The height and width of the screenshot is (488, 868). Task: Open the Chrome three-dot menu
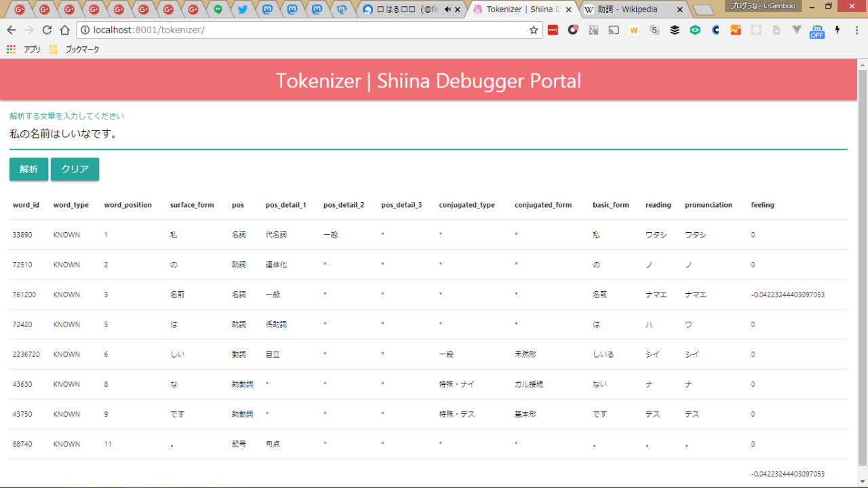click(x=856, y=30)
